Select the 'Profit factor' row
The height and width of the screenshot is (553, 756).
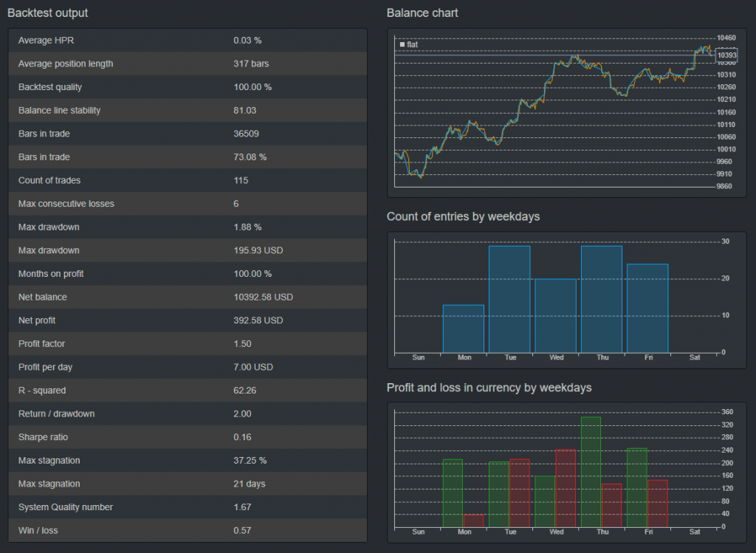188,344
